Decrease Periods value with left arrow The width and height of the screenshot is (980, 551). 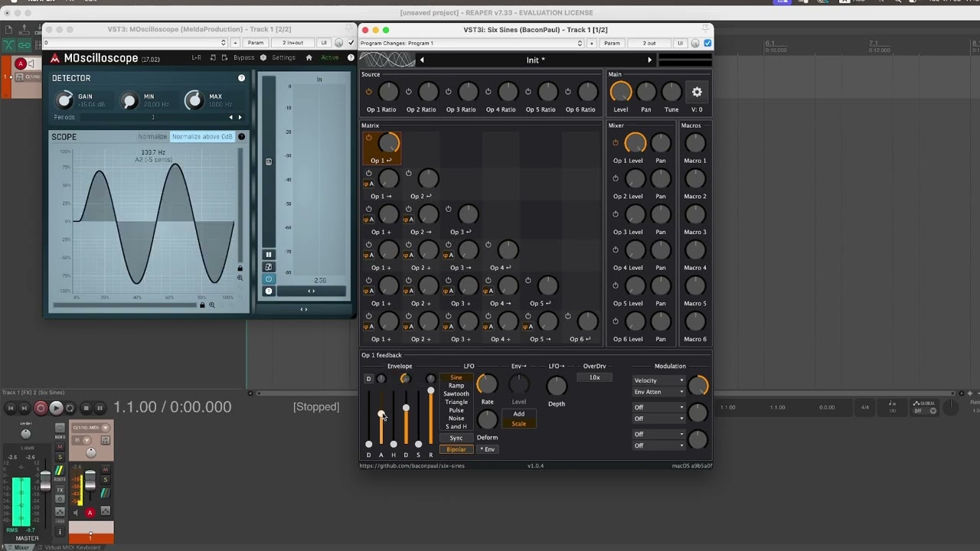(231, 117)
